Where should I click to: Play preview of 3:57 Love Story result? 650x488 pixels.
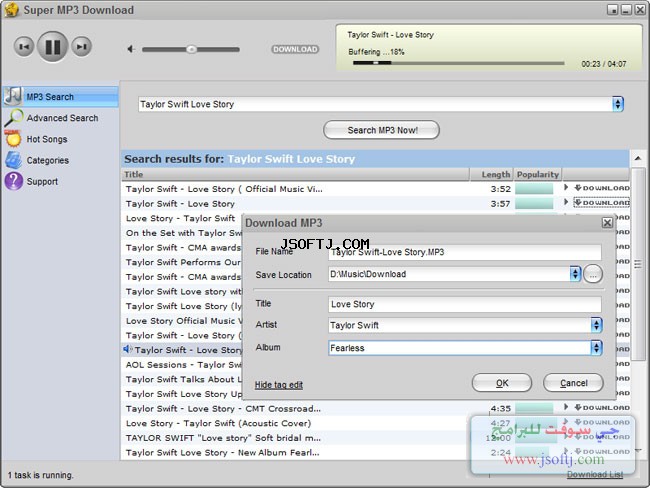point(566,202)
